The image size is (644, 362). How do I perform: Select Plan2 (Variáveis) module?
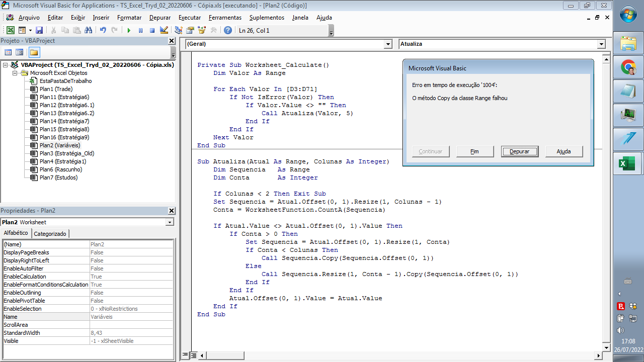tap(59, 145)
